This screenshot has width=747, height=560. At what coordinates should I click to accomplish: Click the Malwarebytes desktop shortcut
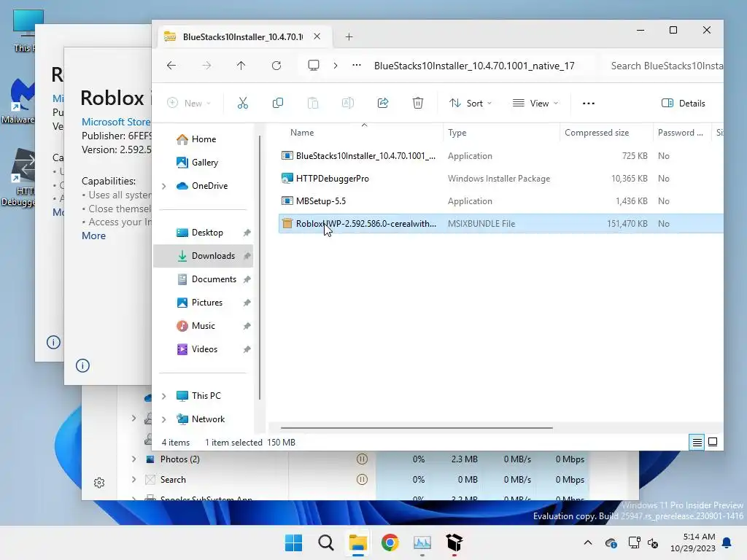coord(18,101)
